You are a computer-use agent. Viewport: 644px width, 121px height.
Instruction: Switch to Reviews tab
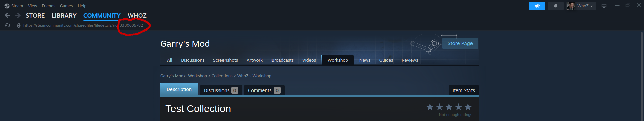click(410, 60)
